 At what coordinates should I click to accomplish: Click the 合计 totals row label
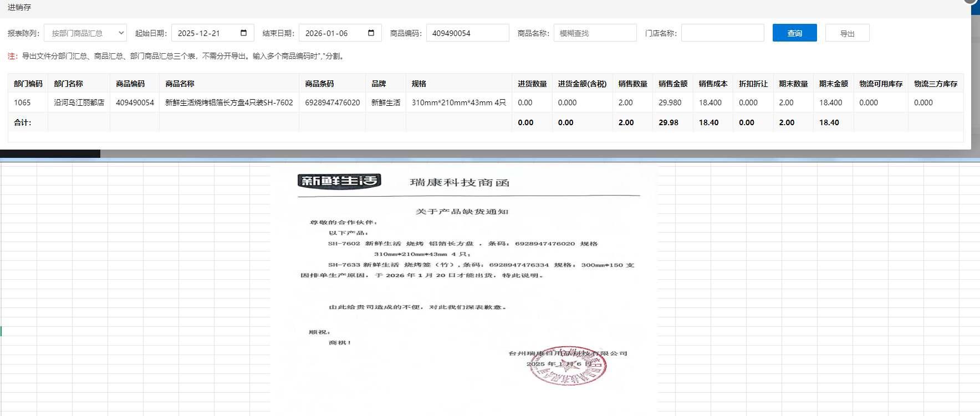tap(23, 122)
